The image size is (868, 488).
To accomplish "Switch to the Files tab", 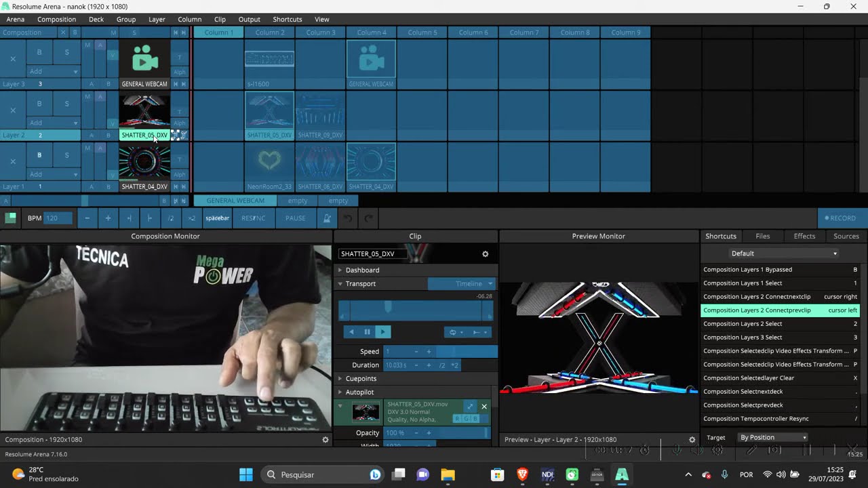I will [x=763, y=237].
